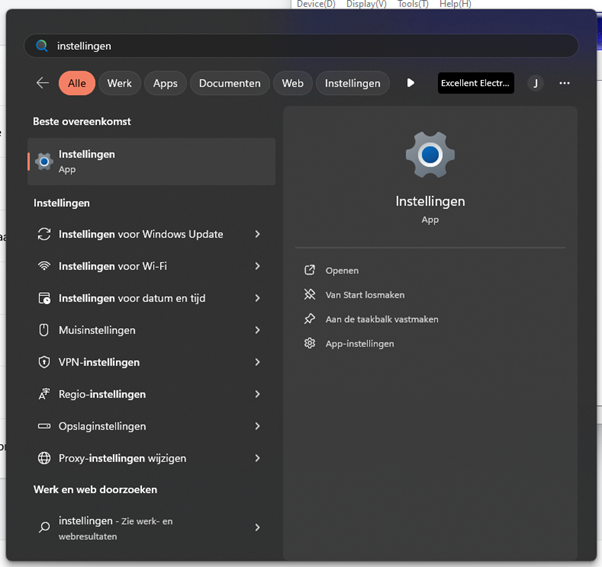This screenshot has width=602, height=567.
Task: Click the Openen launch icon
Action: [309, 270]
